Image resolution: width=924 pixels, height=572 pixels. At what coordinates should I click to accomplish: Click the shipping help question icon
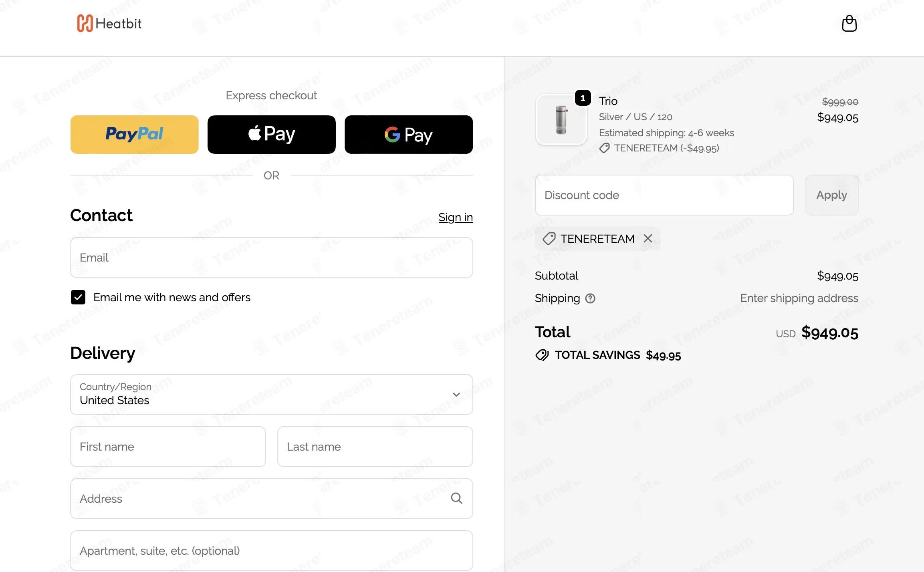point(590,298)
